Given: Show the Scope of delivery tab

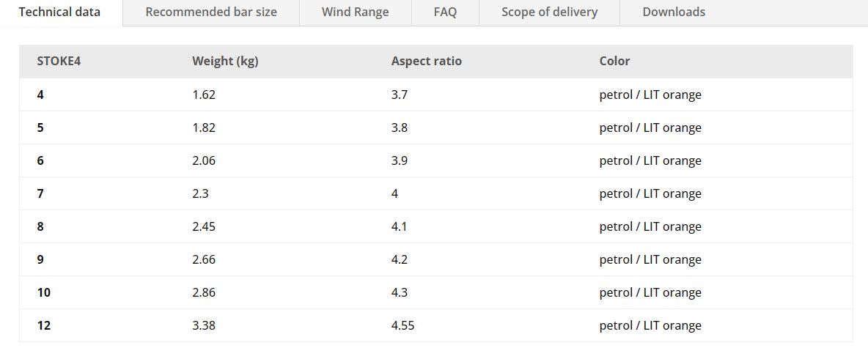Looking at the screenshot, I should pyautogui.click(x=549, y=12).
